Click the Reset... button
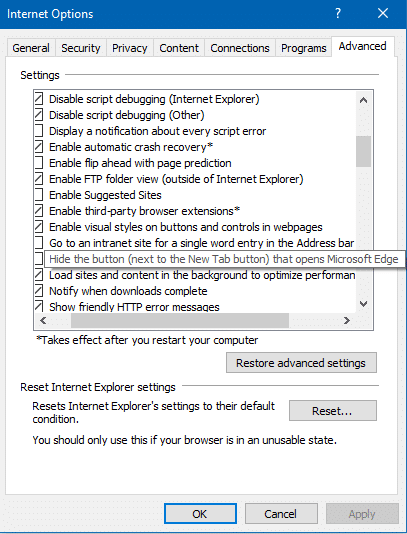Viewport: 407px width, 534px height. 333,411
